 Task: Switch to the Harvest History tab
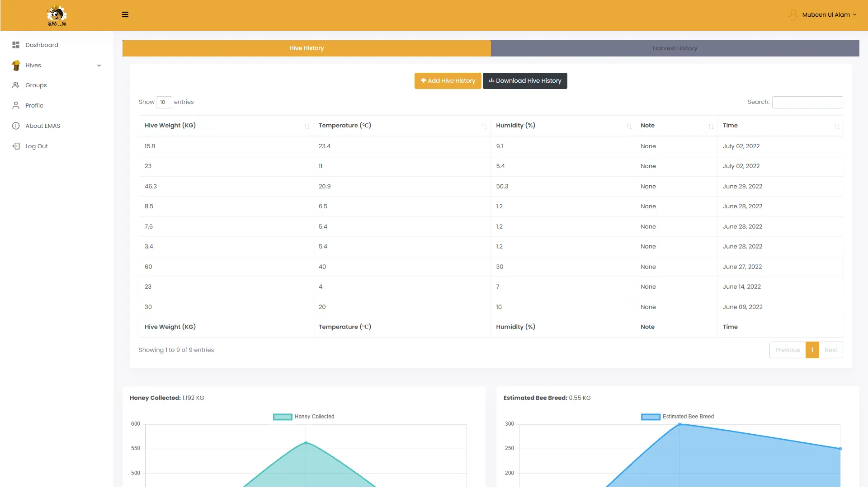coord(675,48)
